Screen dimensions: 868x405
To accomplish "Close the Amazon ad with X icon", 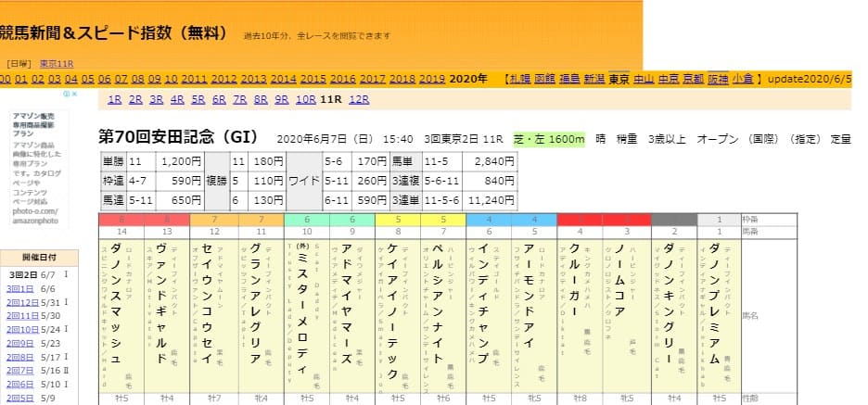I will (84, 95).
